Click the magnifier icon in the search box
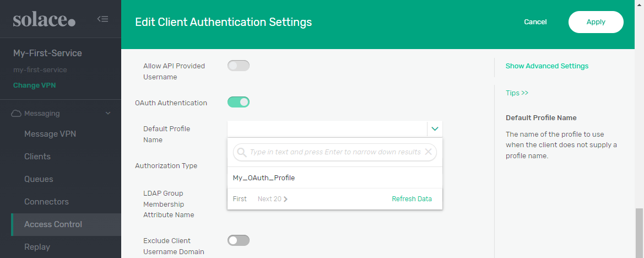This screenshot has width=644, height=258. click(x=241, y=152)
